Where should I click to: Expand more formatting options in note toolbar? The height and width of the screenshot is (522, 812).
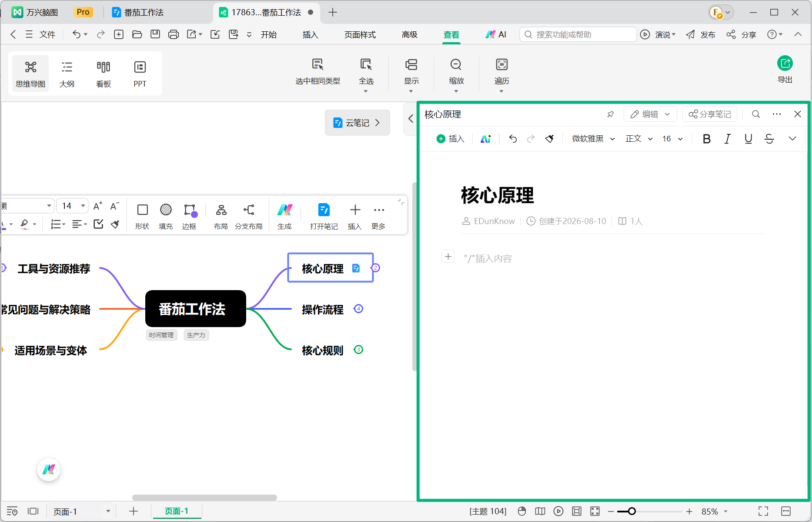point(792,139)
